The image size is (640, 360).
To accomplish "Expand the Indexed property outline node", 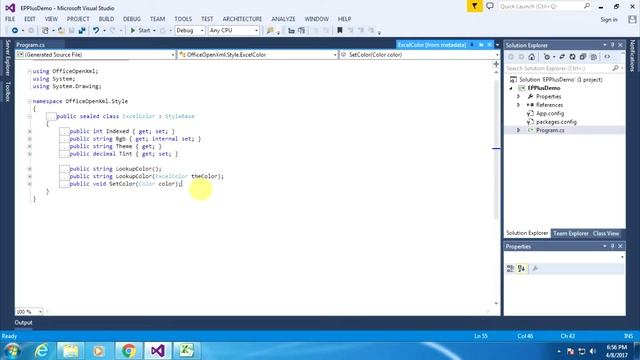I will pyautogui.click(x=29, y=131).
